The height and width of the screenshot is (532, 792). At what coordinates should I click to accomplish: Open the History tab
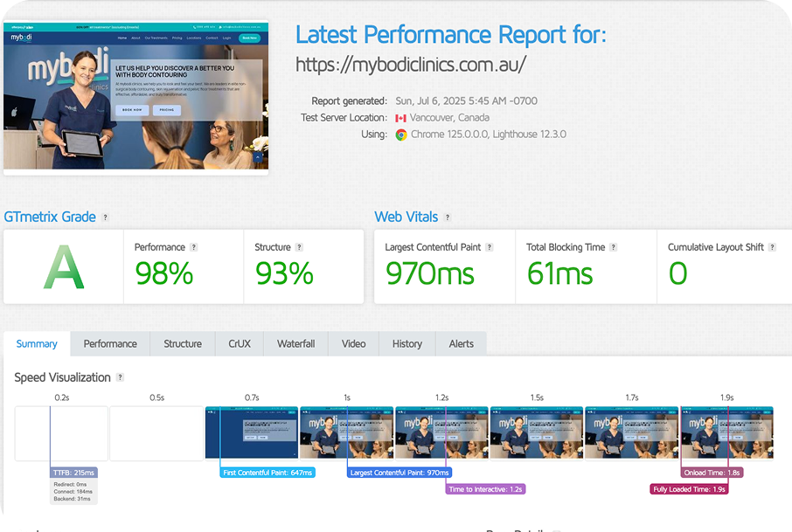[x=407, y=343]
